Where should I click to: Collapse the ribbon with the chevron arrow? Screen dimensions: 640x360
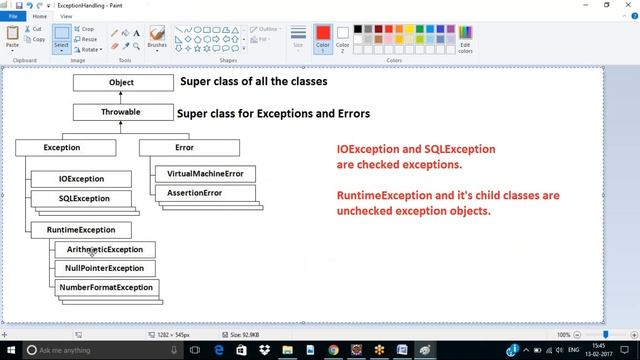624,16
